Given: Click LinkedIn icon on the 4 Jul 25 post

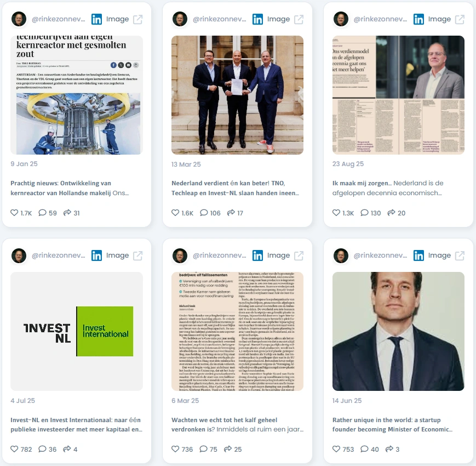Looking at the screenshot, I should (96, 255).
